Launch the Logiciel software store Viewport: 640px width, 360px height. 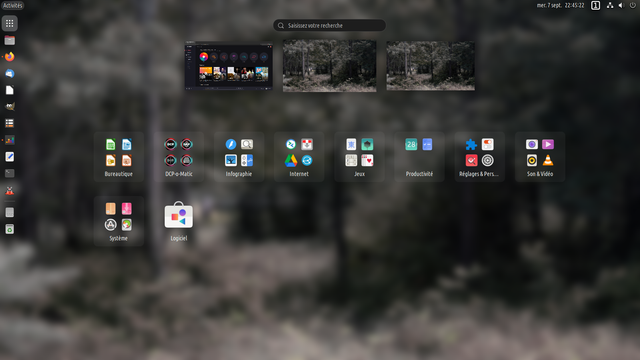click(179, 221)
